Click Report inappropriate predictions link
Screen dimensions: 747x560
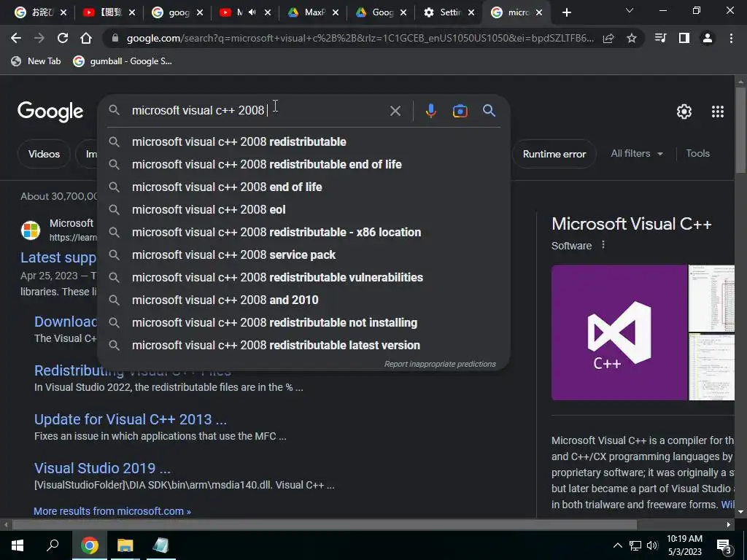point(440,364)
